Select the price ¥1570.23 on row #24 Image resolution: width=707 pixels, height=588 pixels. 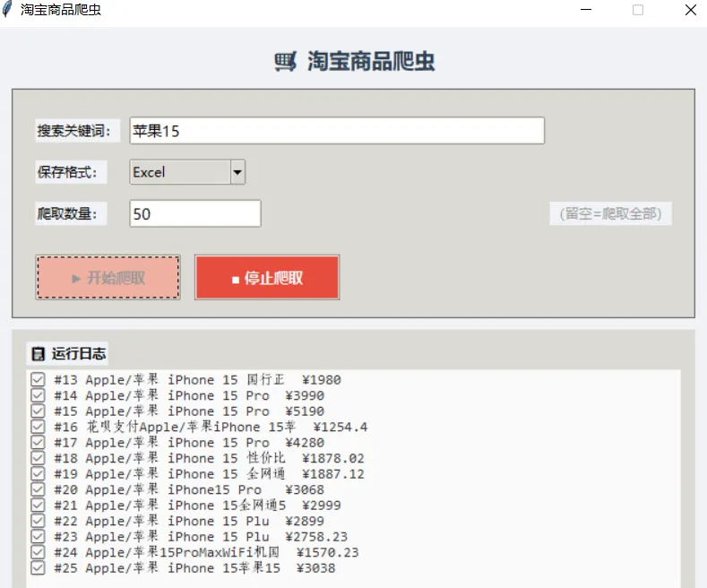pyautogui.click(x=328, y=552)
